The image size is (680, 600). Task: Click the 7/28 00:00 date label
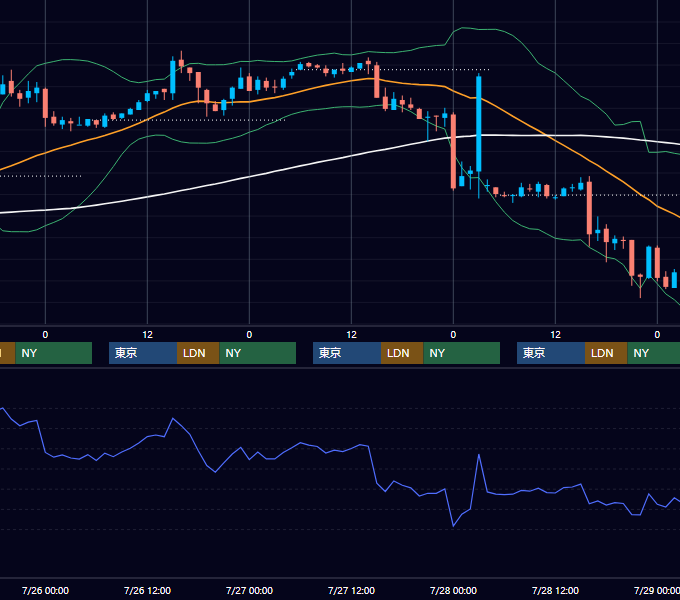(453, 590)
